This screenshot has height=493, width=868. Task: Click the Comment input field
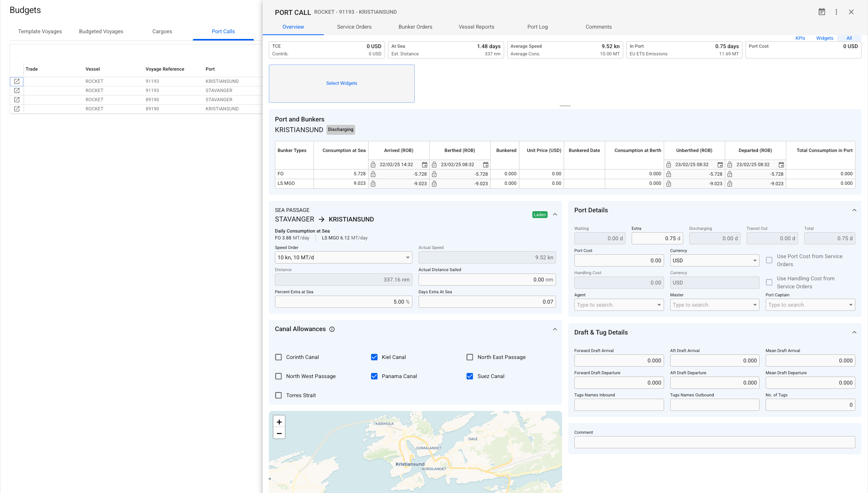tap(714, 442)
